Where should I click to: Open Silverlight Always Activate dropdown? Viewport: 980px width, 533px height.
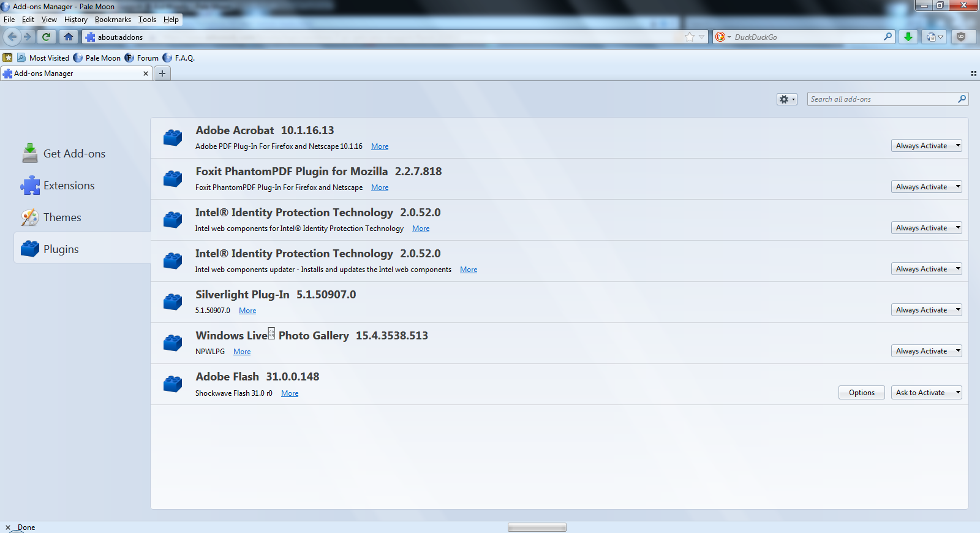(927, 310)
